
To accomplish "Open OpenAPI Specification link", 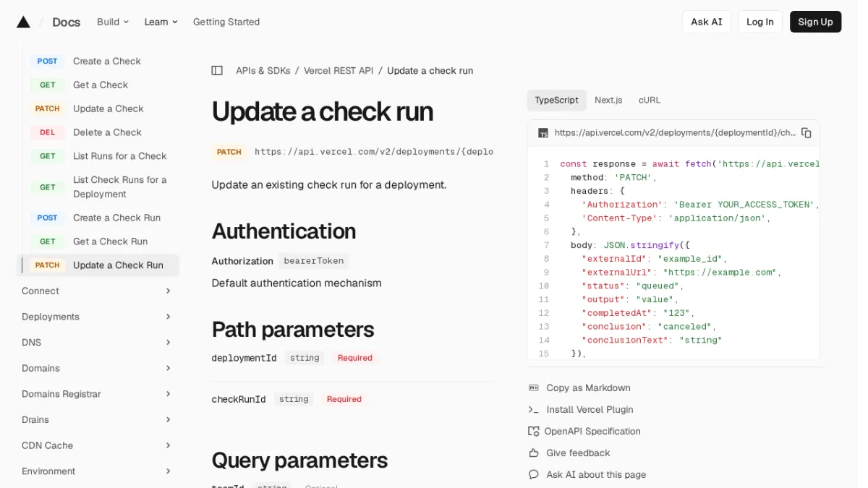I will pyautogui.click(x=592, y=432).
